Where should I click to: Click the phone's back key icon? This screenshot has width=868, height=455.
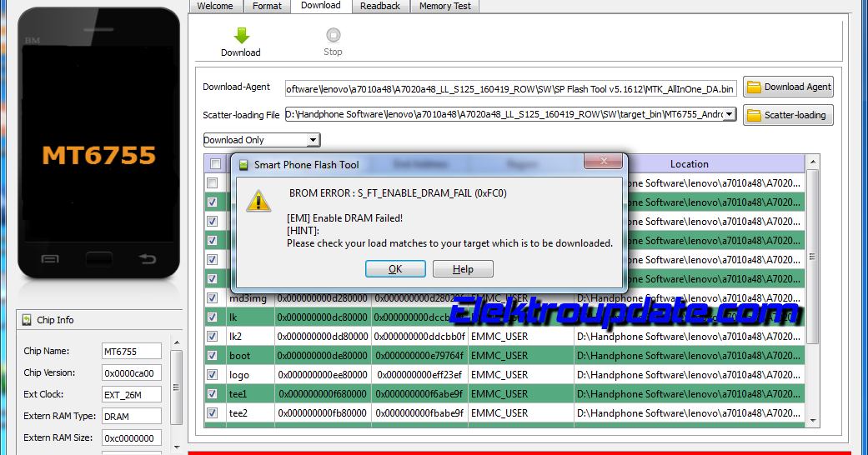pyautogui.click(x=148, y=258)
